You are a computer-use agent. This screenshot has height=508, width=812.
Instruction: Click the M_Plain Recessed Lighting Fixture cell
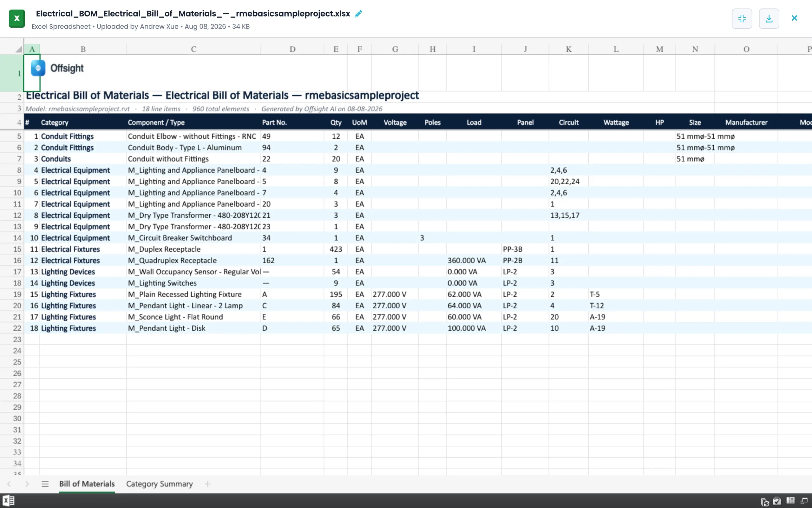pos(193,294)
